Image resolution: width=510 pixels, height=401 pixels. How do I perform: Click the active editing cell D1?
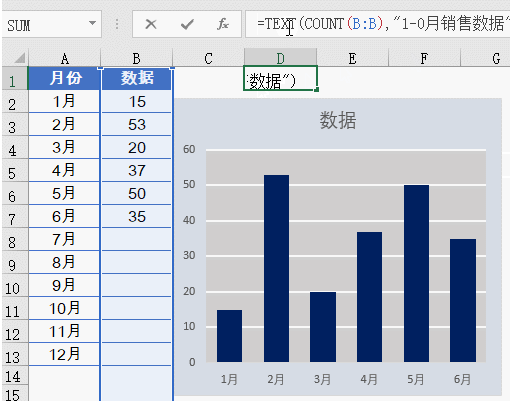[x=280, y=78]
